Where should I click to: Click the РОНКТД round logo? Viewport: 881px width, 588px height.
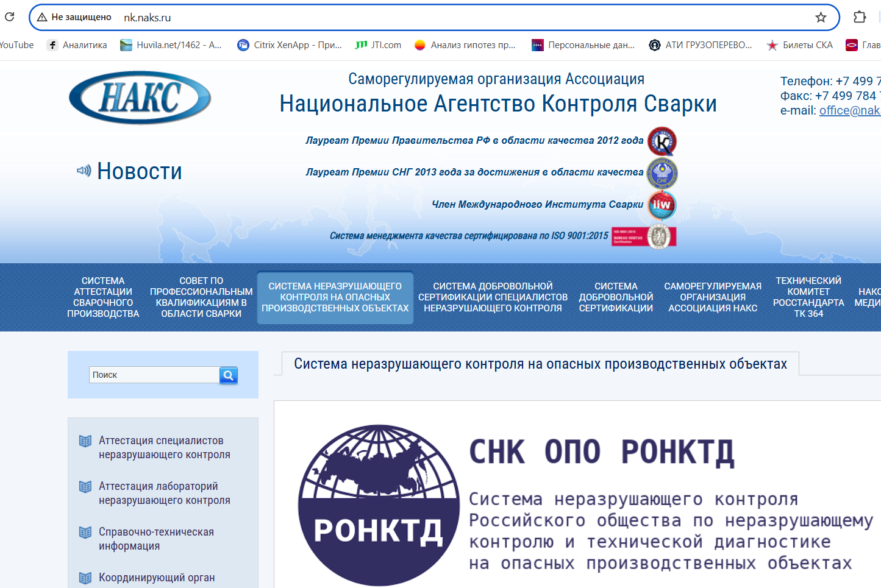click(379, 505)
